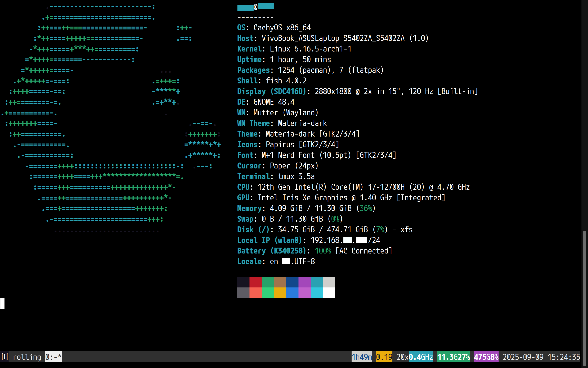Click the Uptime value '1 hour, 50 mins'
Viewport: 588px width, 368px height.
point(300,60)
